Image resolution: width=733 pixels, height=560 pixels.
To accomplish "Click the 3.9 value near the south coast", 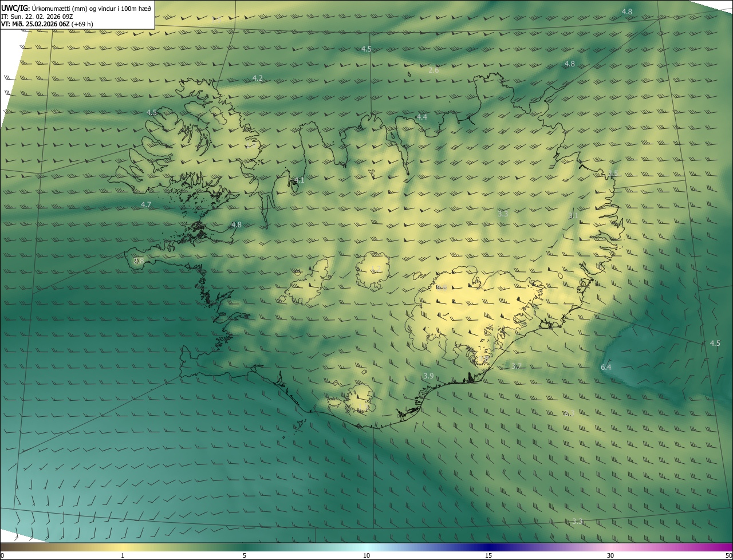I will (428, 376).
